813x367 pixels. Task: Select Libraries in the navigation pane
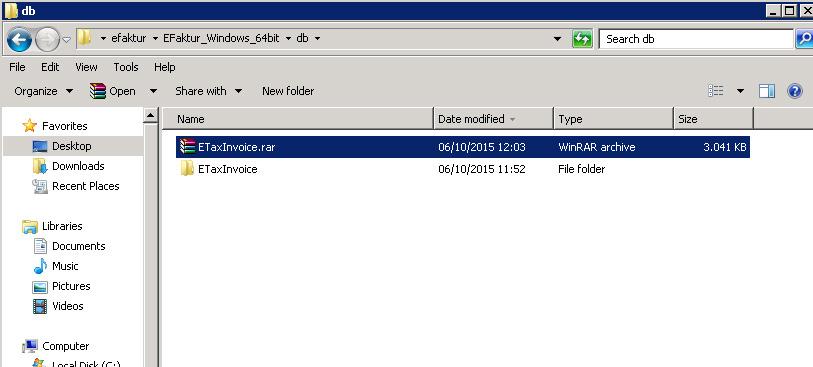point(62,226)
